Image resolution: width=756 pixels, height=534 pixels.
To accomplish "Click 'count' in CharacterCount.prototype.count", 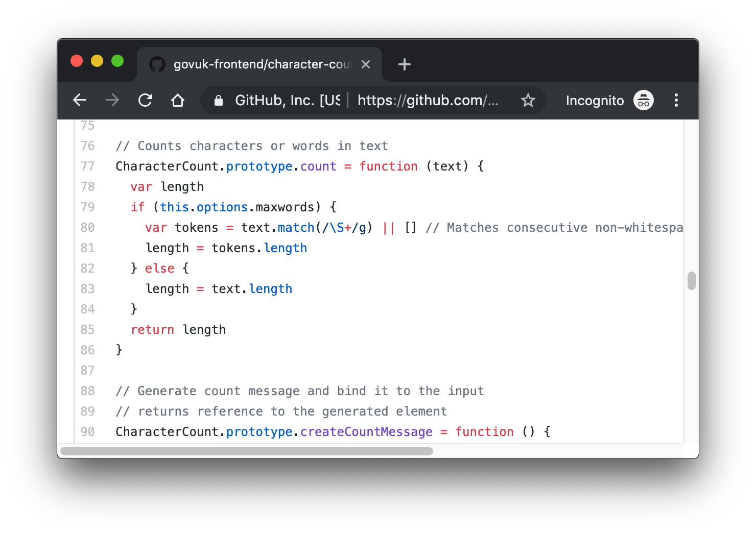I will (x=318, y=166).
